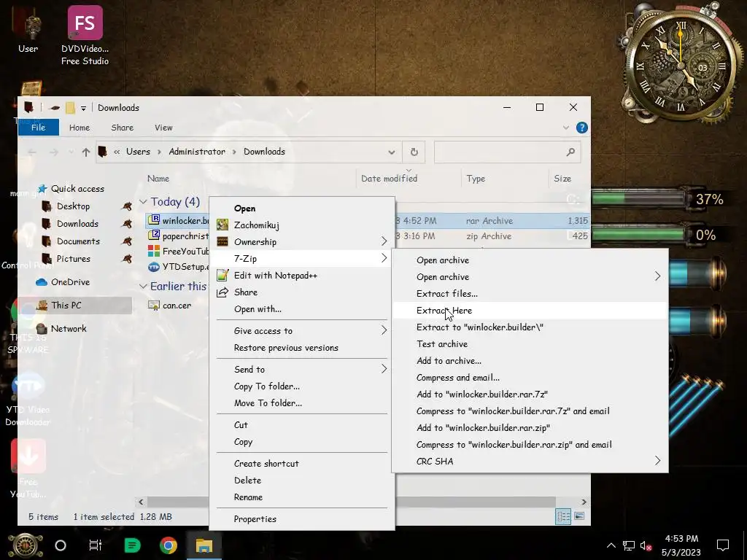747x560 pixels.
Task: Click the search magnifier icon in Explorer
Action: pos(570,152)
